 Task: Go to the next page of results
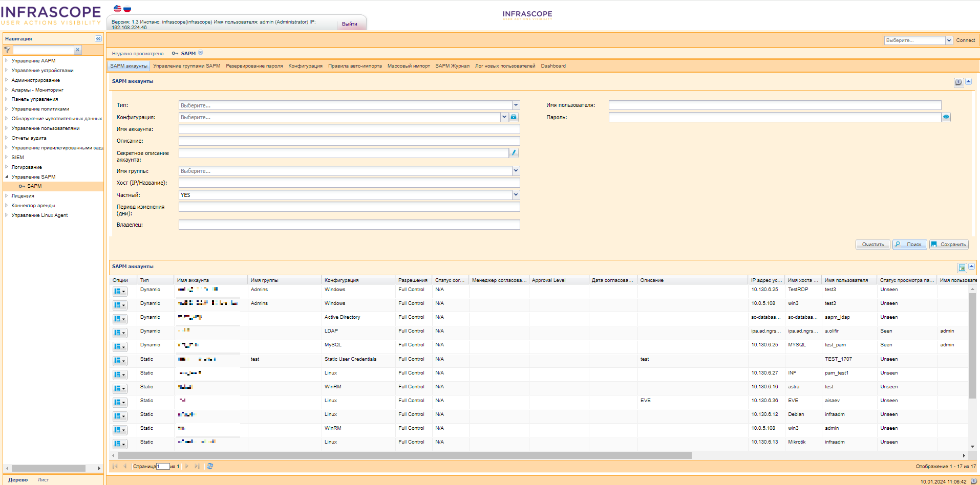[x=187, y=466]
